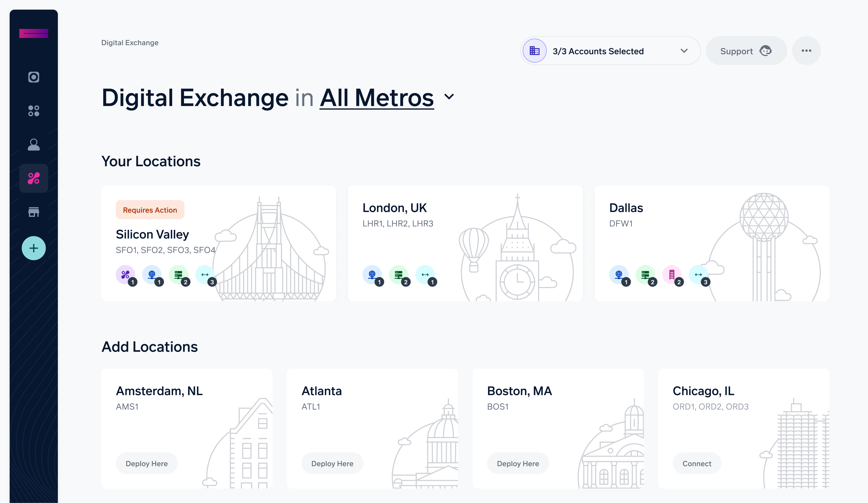The image size is (868, 503).
Task: Click the Digital Exchange breadcrumb
Action: (130, 43)
